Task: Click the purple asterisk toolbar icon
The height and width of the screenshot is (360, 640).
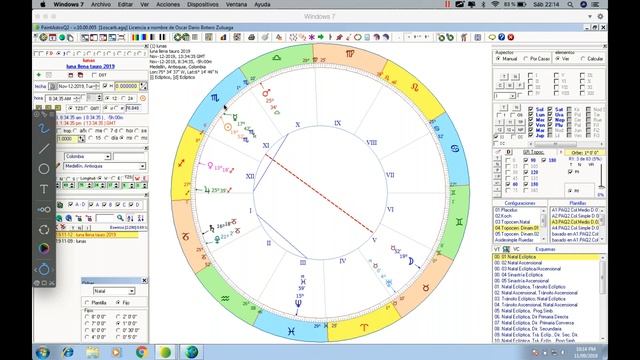Action: click(x=311, y=37)
